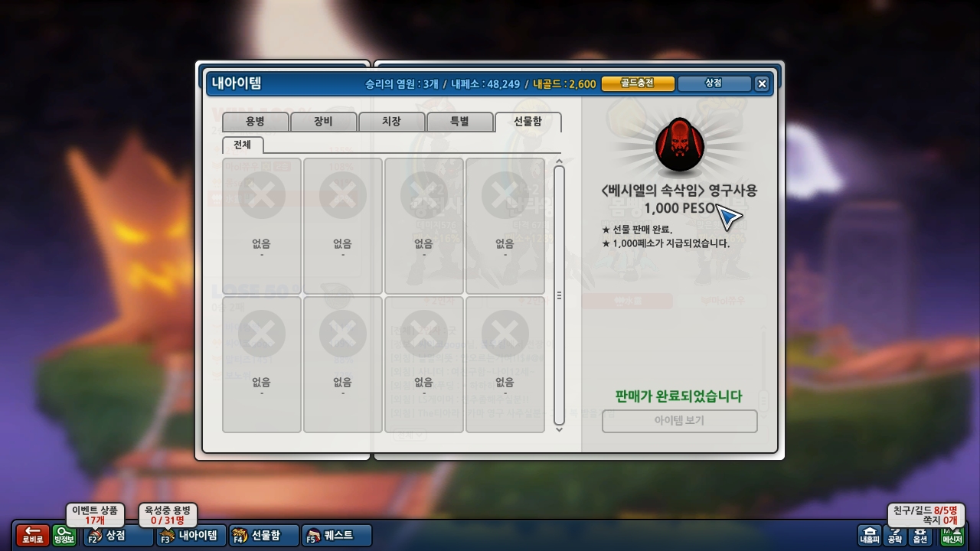The image size is (980, 551).
Task: Open the 옵션 options icon
Action: coord(920,535)
